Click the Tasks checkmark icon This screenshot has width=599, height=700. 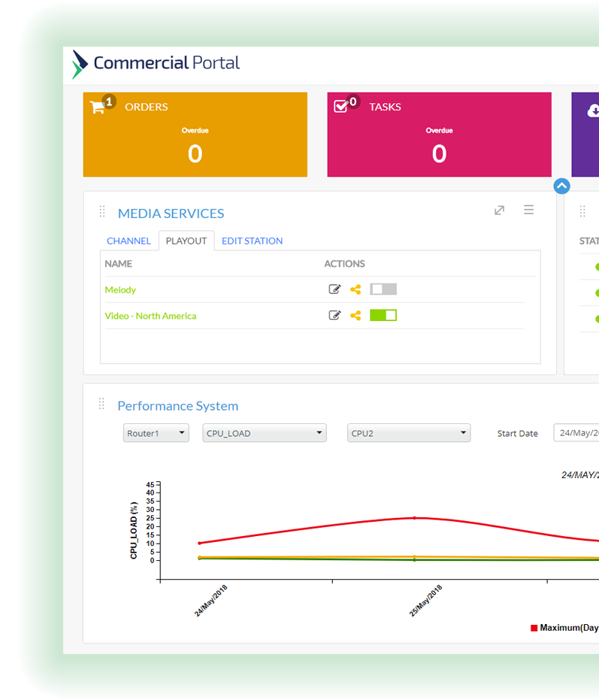(x=340, y=106)
